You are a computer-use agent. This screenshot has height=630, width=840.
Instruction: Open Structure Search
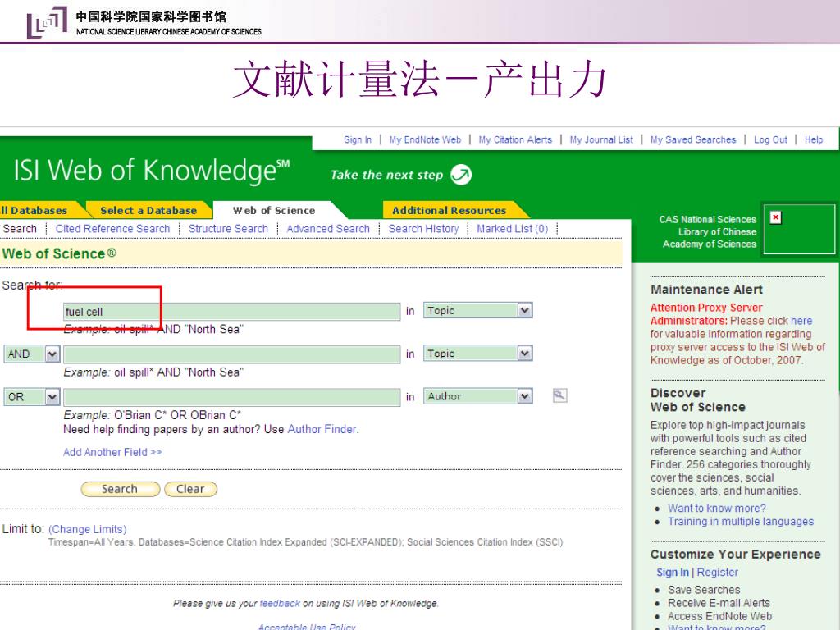228,229
